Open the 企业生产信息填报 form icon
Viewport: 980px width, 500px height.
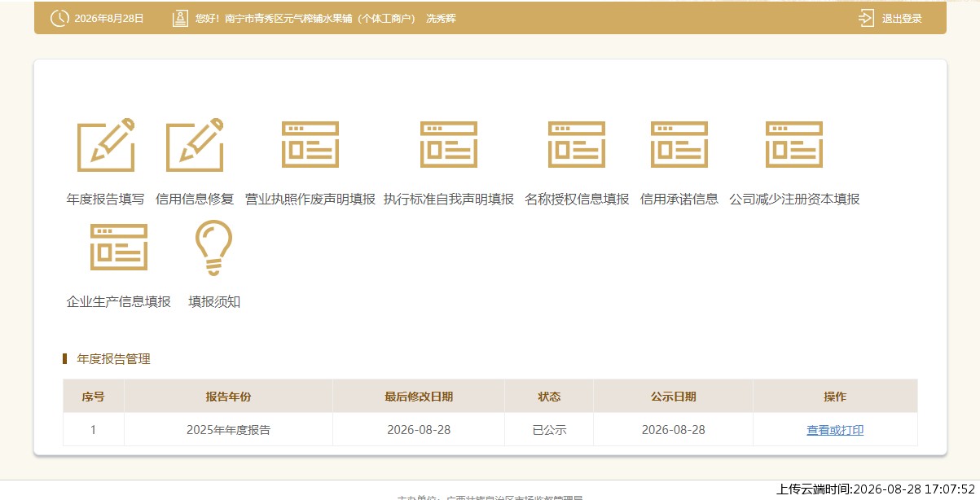(x=119, y=248)
